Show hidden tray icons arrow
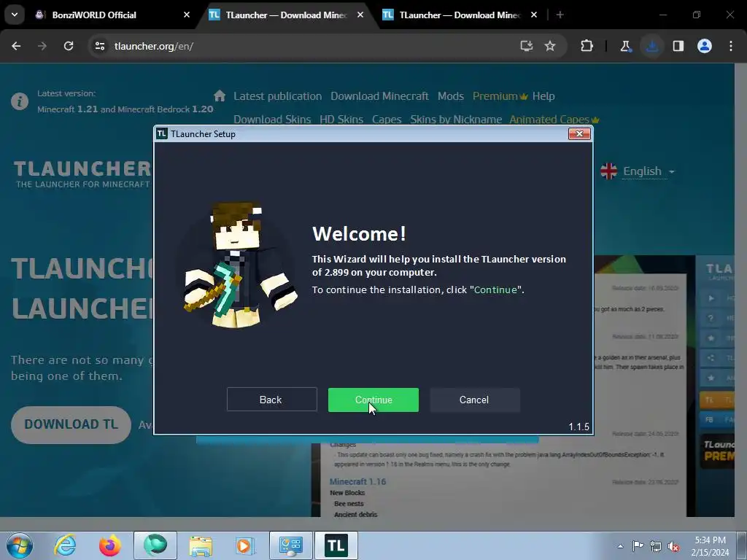Screen dimensions: 747x560 click(x=620, y=545)
